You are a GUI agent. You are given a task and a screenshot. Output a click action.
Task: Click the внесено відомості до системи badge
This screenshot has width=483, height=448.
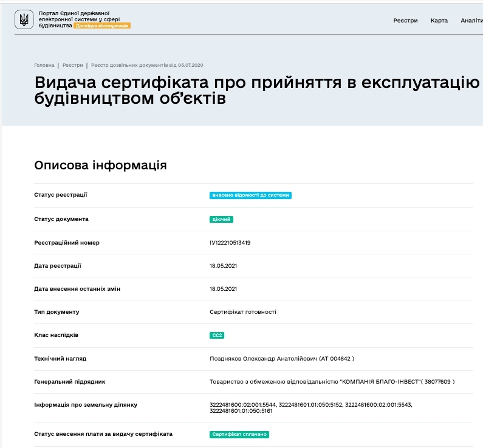pos(250,195)
